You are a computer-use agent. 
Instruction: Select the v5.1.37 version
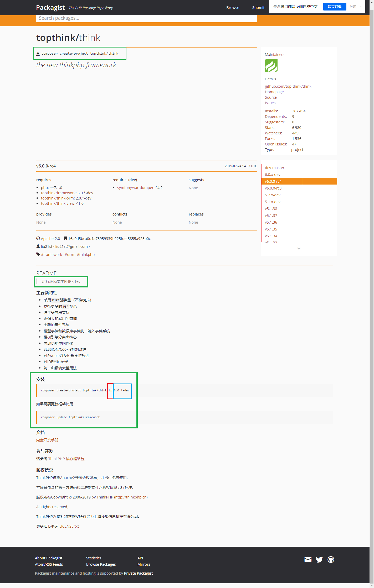point(271,216)
